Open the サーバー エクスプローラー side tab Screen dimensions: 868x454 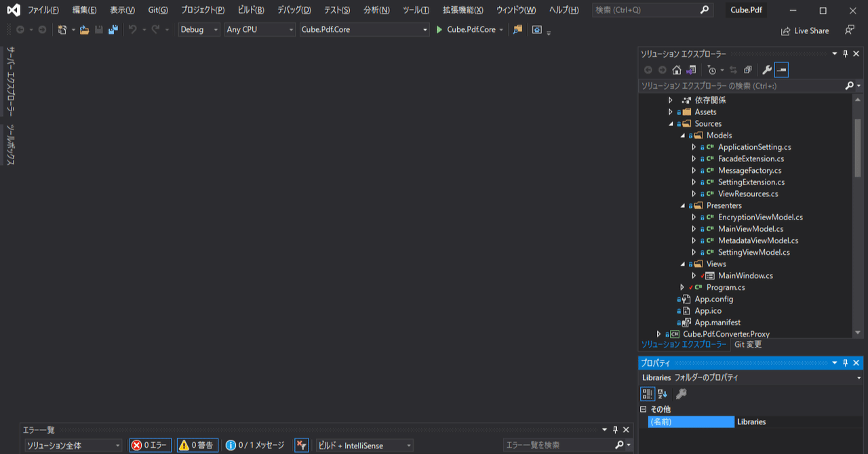click(11, 81)
